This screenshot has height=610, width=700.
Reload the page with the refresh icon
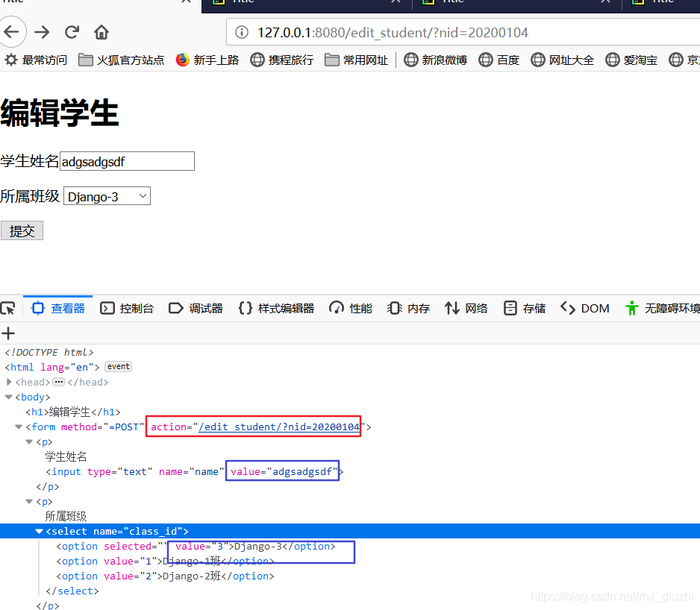click(x=72, y=32)
